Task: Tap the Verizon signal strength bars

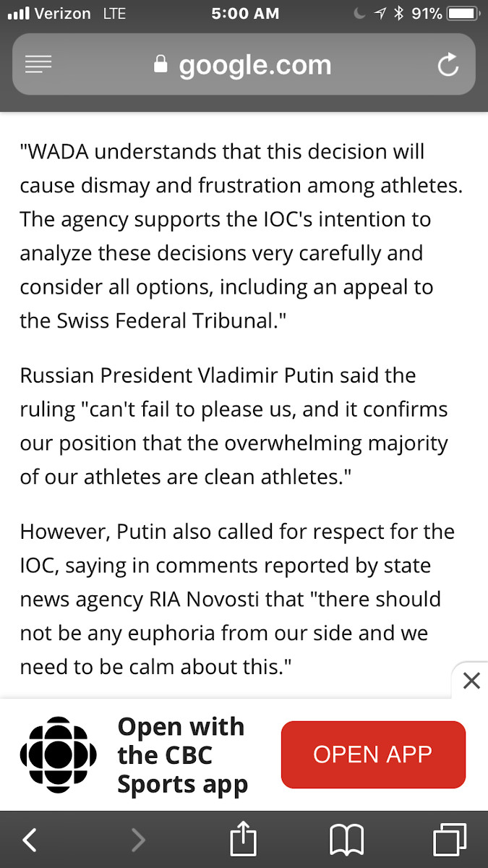Action: (19, 14)
